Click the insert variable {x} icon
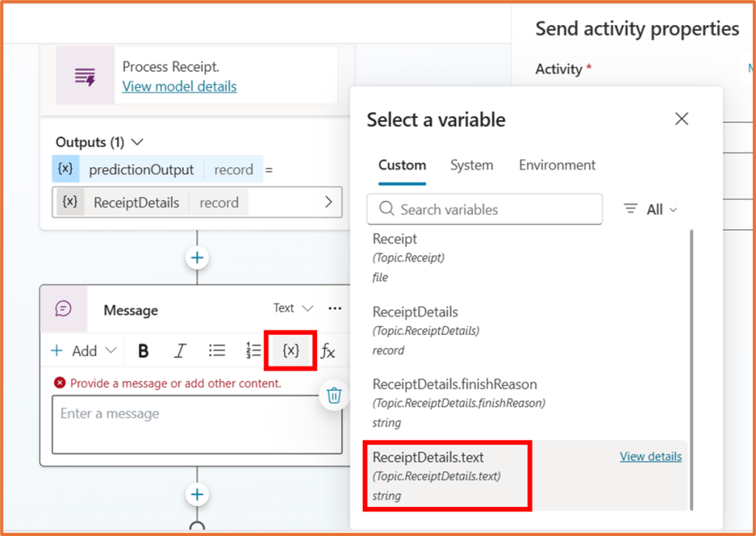Viewport: 756px width, 536px height. [291, 350]
